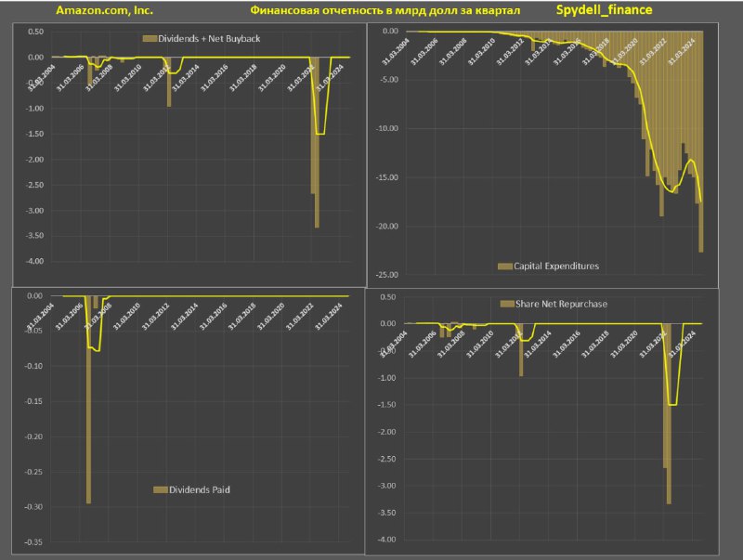This screenshot has width=743, height=560.
Task: Click date '31.03.2018' in Share Net Repurchase chart
Action: coord(595,344)
